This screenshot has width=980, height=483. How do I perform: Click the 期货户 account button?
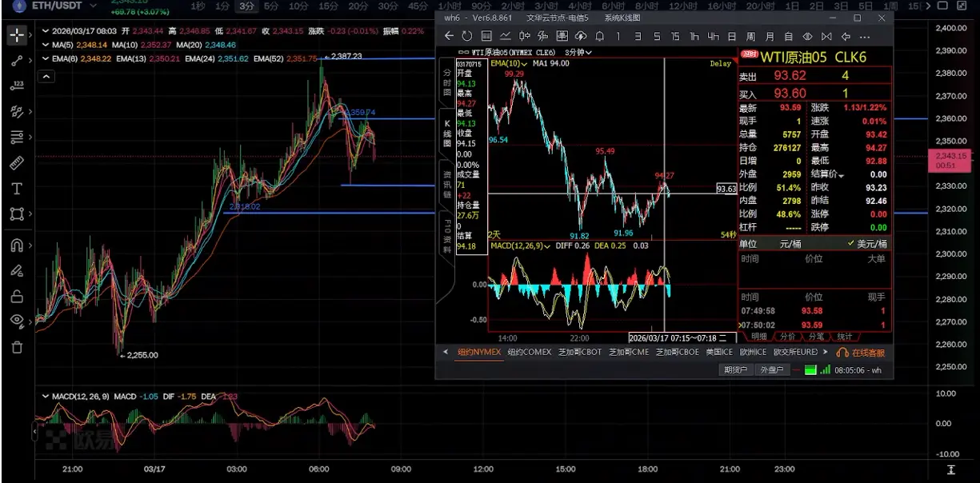point(735,369)
